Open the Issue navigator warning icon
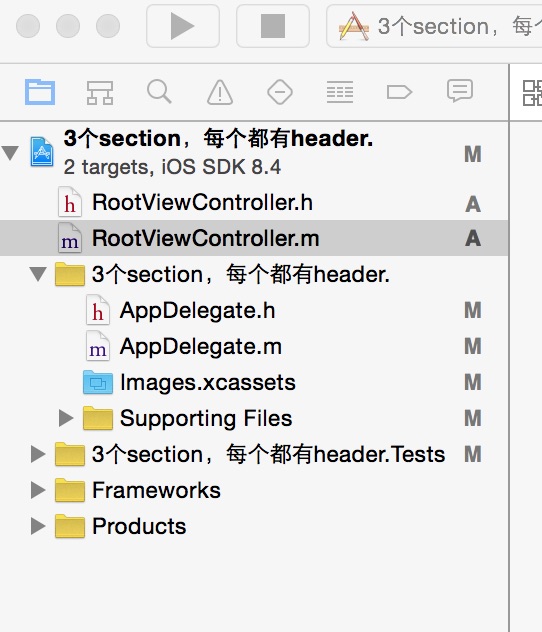 coord(220,92)
